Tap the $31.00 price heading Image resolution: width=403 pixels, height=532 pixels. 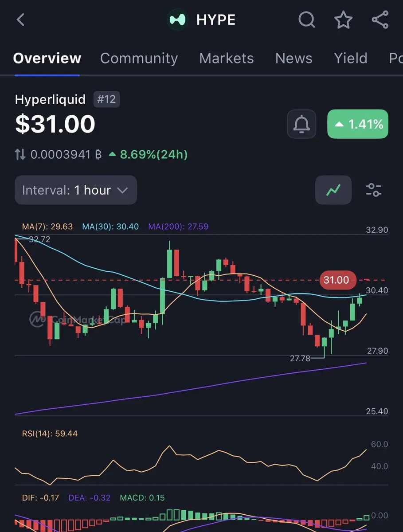click(x=55, y=124)
